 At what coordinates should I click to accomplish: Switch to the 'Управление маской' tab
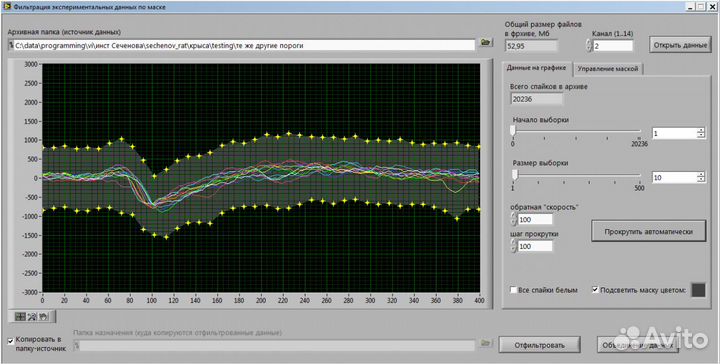click(x=608, y=69)
